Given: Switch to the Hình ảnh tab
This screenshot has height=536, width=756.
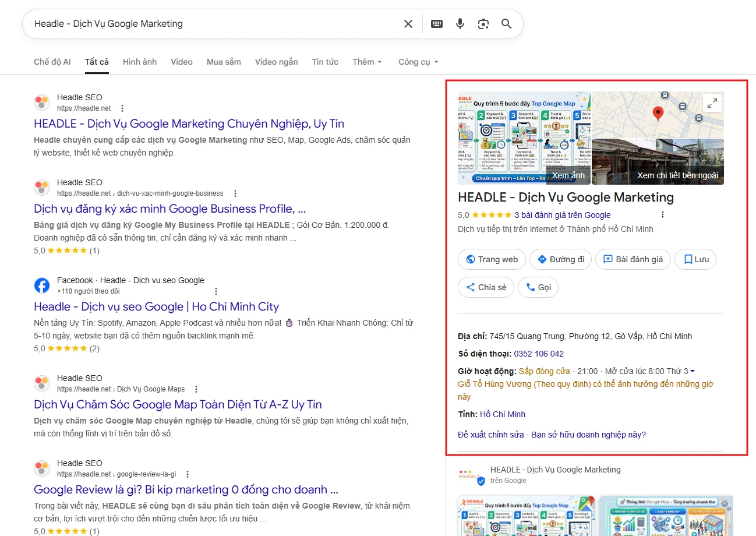Looking at the screenshot, I should tap(139, 62).
